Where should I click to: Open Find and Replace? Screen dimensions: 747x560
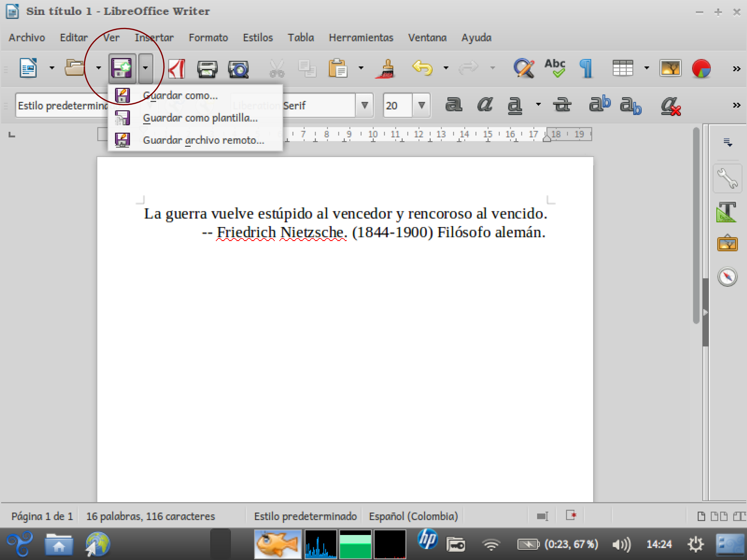tap(524, 68)
